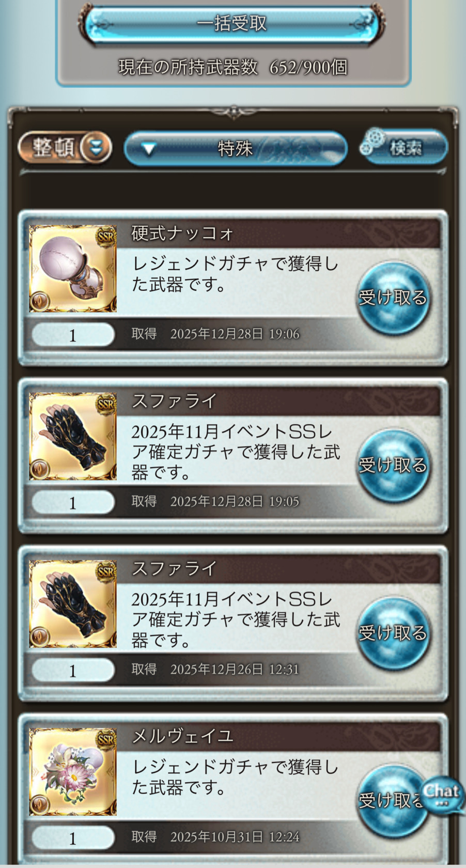Receive the スファライ obtained 19:05
The image size is (466, 868).
[x=394, y=466]
